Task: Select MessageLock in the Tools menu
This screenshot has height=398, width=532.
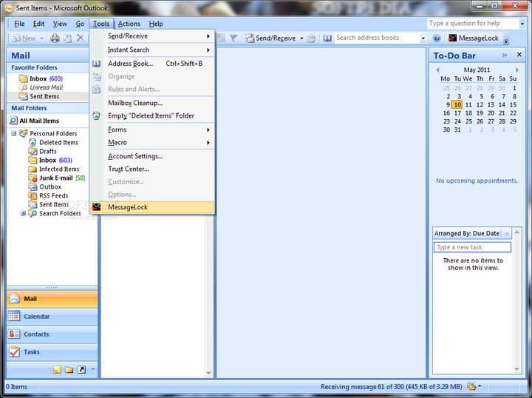Action: click(152, 207)
